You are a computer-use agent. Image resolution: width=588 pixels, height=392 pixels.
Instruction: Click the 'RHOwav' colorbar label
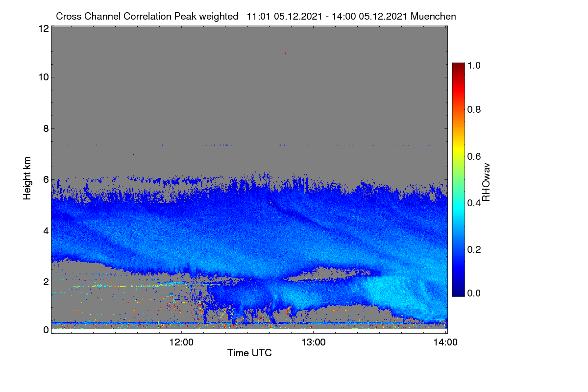(x=486, y=182)
